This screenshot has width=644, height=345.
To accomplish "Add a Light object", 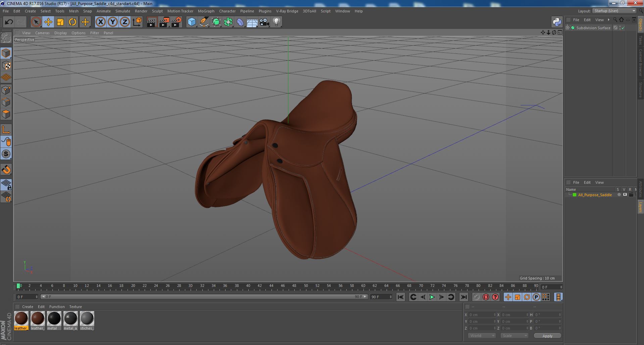I will point(277,22).
